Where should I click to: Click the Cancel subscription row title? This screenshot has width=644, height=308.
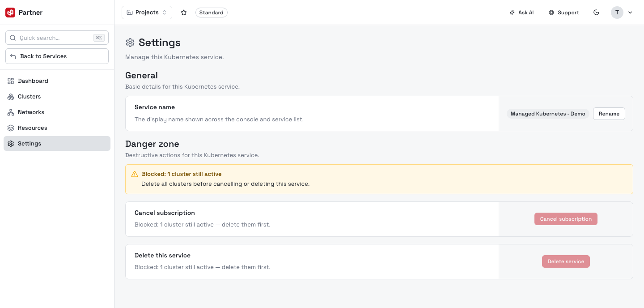[165, 213]
